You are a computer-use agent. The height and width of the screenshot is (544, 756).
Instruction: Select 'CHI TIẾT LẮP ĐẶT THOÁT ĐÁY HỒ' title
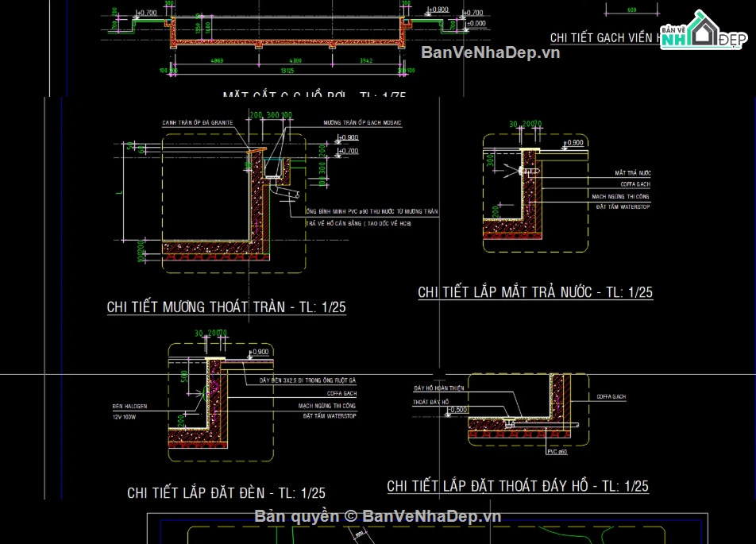tap(518, 486)
